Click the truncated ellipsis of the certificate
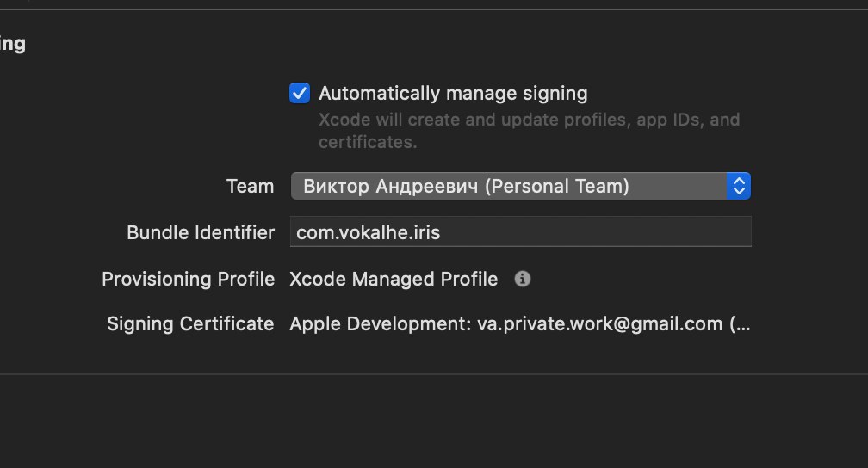The image size is (868, 468). pos(740,324)
